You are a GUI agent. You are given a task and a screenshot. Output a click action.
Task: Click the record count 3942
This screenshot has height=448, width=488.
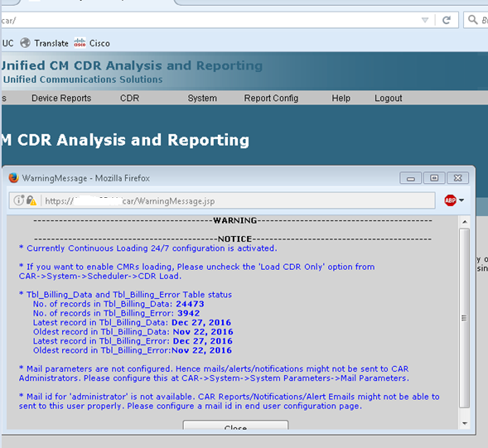tap(189, 313)
